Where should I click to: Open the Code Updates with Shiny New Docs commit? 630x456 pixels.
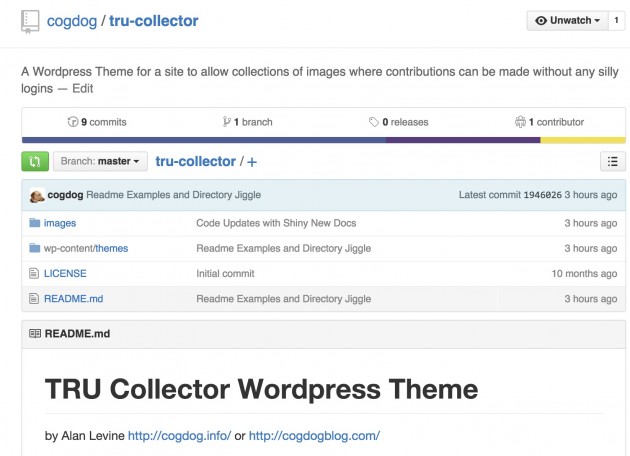pos(276,223)
